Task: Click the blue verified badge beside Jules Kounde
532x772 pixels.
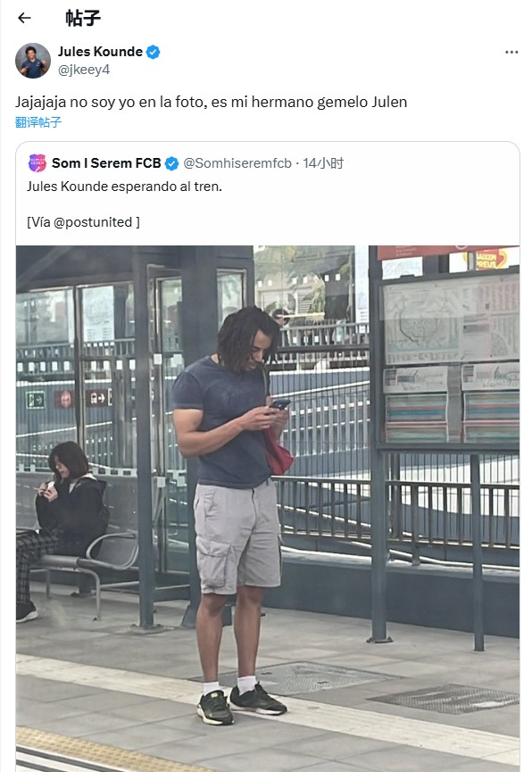Action: (x=154, y=52)
